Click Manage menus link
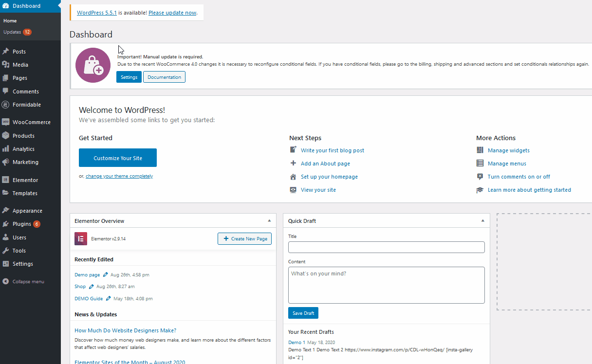This screenshot has height=364, width=592. click(x=507, y=164)
